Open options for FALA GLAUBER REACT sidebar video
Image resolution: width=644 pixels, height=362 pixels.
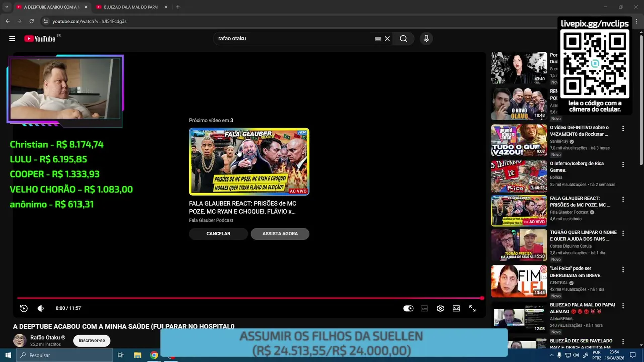point(623,199)
